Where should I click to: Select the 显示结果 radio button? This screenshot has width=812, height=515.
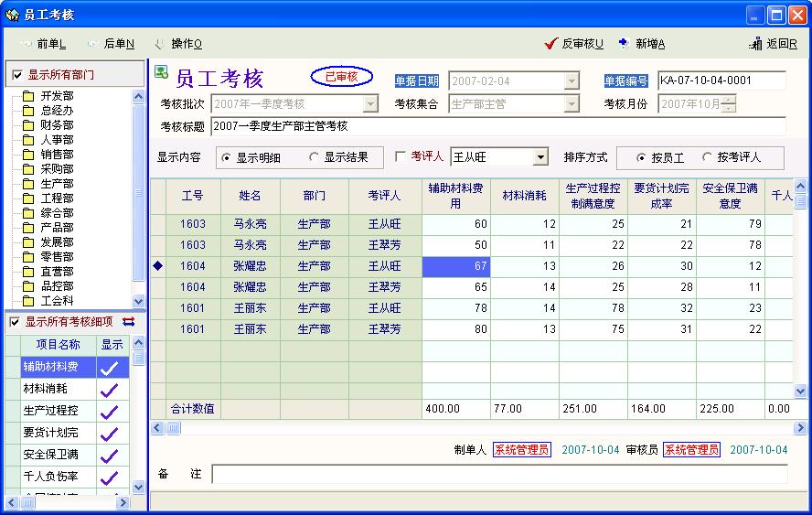click(x=315, y=157)
